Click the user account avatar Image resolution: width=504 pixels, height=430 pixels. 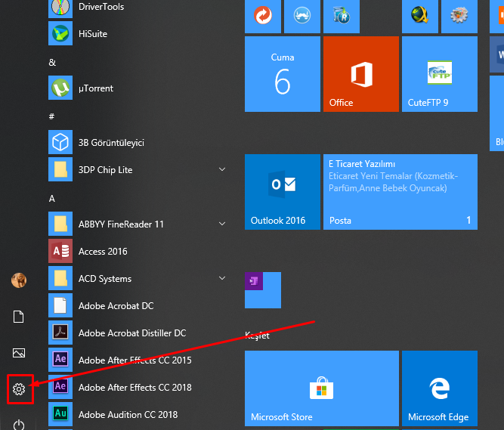coord(19,280)
